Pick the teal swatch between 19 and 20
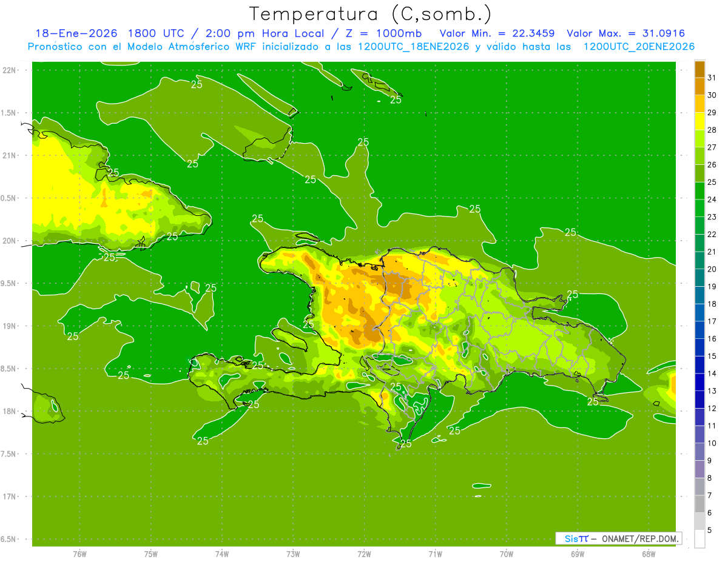This screenshot has width=728, height=562. point(699,278)
